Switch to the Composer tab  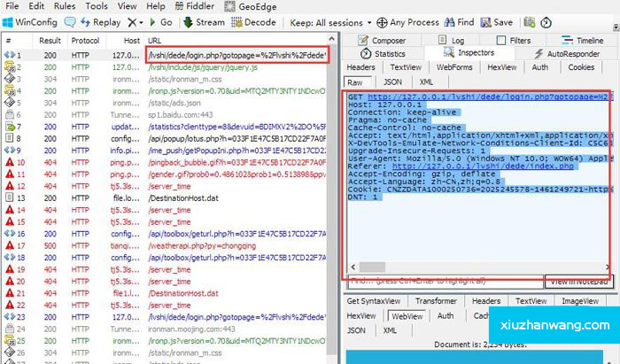(x=381, y=41)
